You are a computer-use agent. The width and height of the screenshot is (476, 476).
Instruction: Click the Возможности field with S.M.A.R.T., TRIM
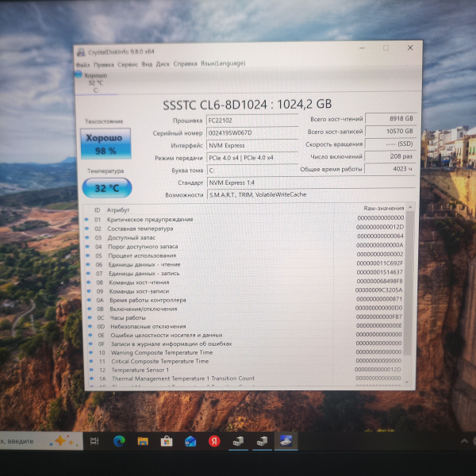[x=311, y=194]
